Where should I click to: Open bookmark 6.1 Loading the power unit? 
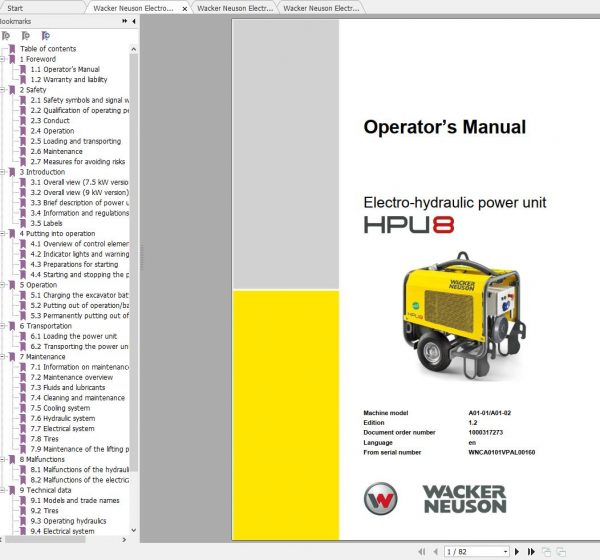74,336
